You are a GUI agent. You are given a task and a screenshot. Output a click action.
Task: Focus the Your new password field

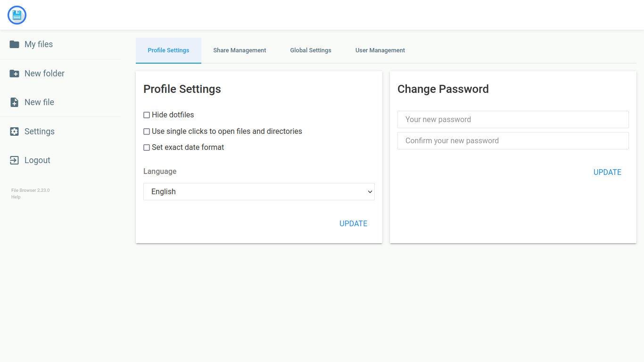tap(513, 120)
